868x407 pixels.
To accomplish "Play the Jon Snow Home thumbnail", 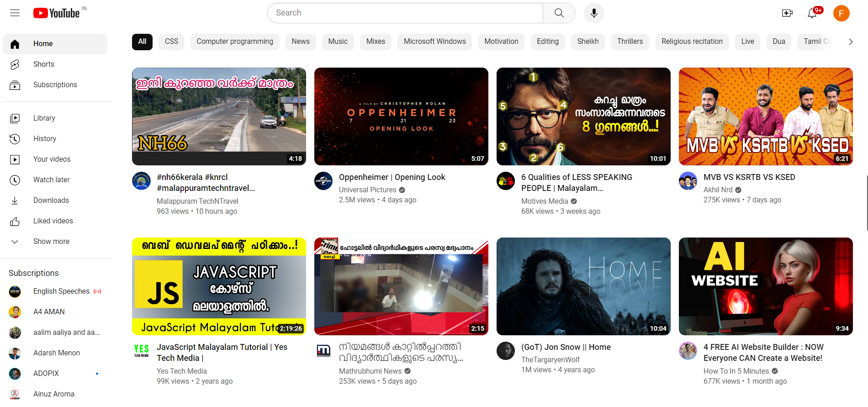I will click(583, 286).
